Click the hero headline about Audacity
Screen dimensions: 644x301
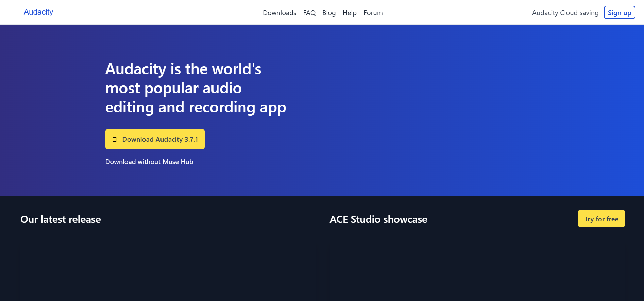click(196, 88)
